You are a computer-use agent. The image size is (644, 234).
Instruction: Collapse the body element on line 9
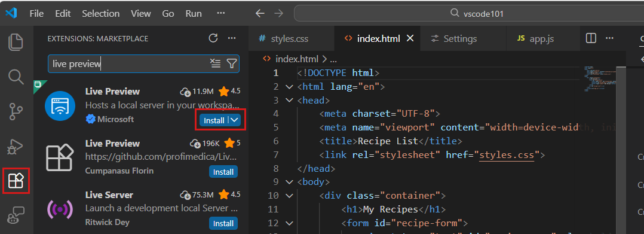tap(289, 182)
